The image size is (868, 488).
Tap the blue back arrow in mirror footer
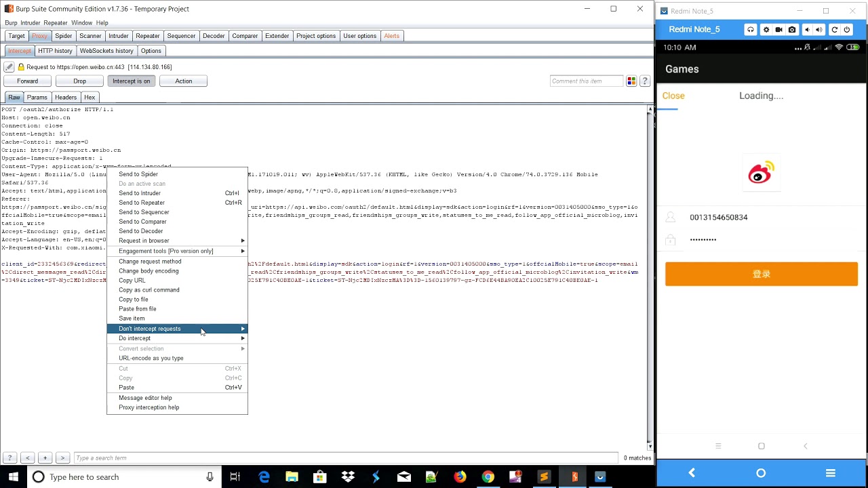[692, 473]
